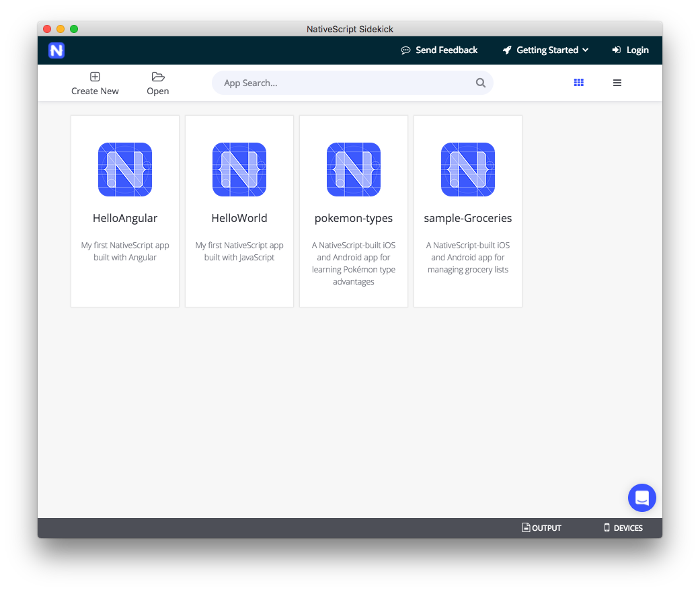Switch to list view
This screenshot has width=700, height=592.
[x=617, y=83]
